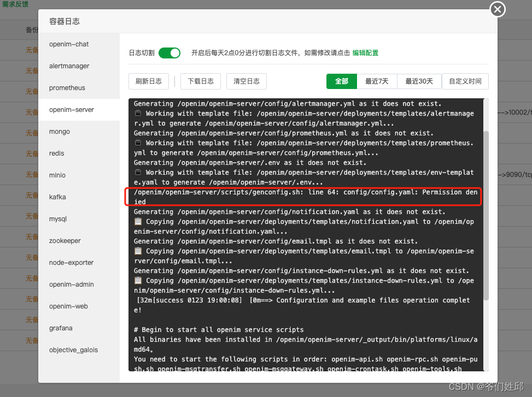Click the 清空日志 button
The image size is (532, 397).
pyautogui.click(x=247, y=81)
